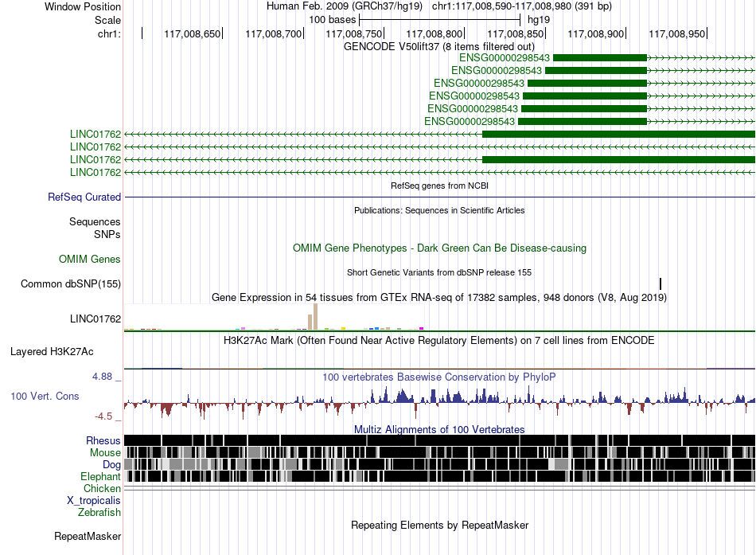Select the X_tropicalis species label
The image size is (756, 555).
94,501
